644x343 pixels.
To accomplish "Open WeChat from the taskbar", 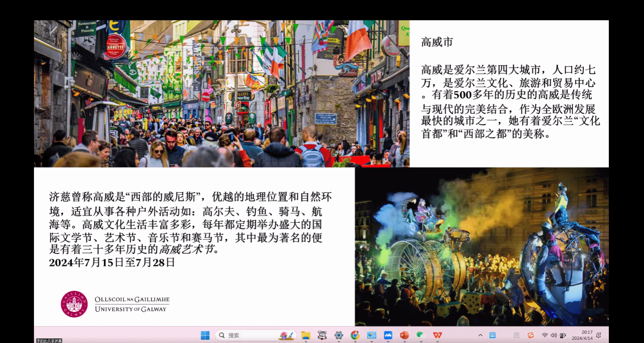I will (x=421, y=335).
